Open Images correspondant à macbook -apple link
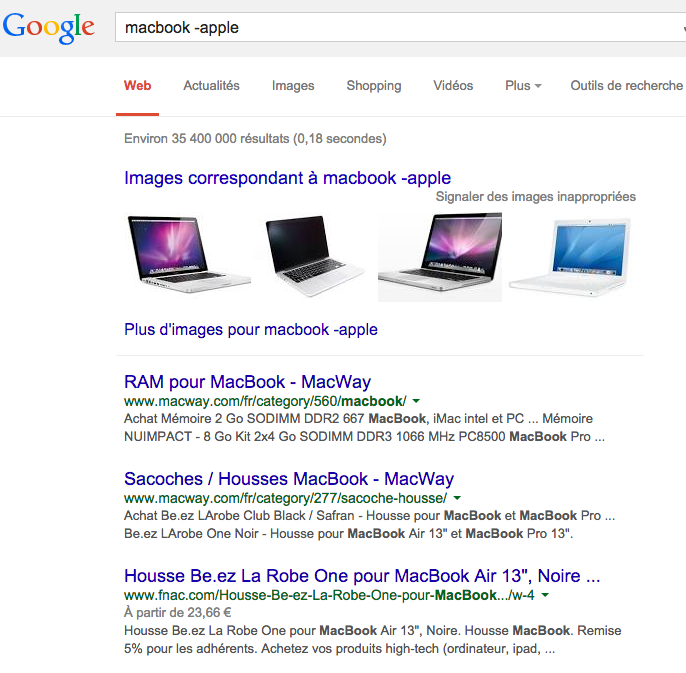 point(287,178)
